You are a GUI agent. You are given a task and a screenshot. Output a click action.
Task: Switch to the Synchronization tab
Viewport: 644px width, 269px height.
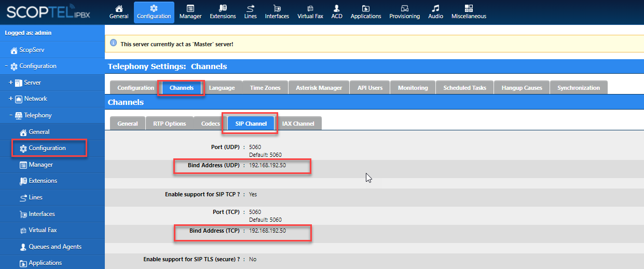(x=579, y=88)
